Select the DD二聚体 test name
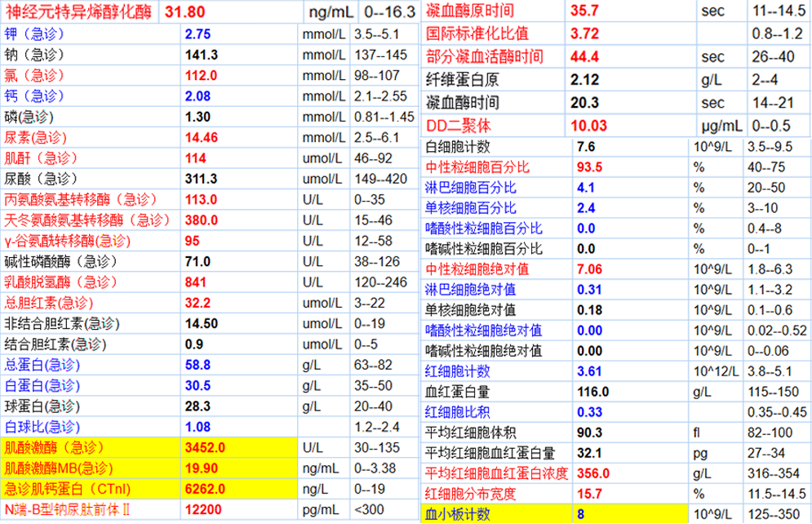 [x=459, y=127]
